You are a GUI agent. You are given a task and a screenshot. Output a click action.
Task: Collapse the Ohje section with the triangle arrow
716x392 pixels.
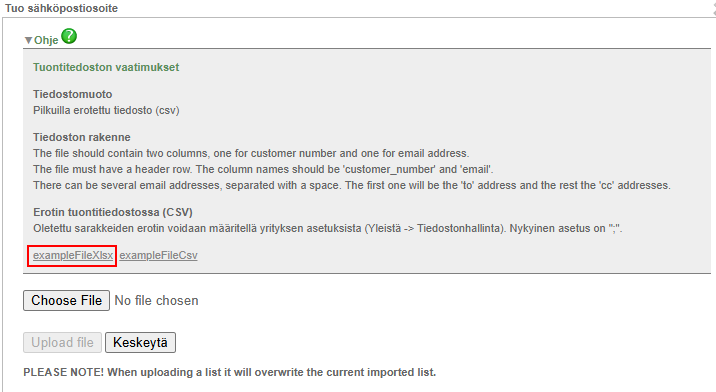click(x=28, y=41)
